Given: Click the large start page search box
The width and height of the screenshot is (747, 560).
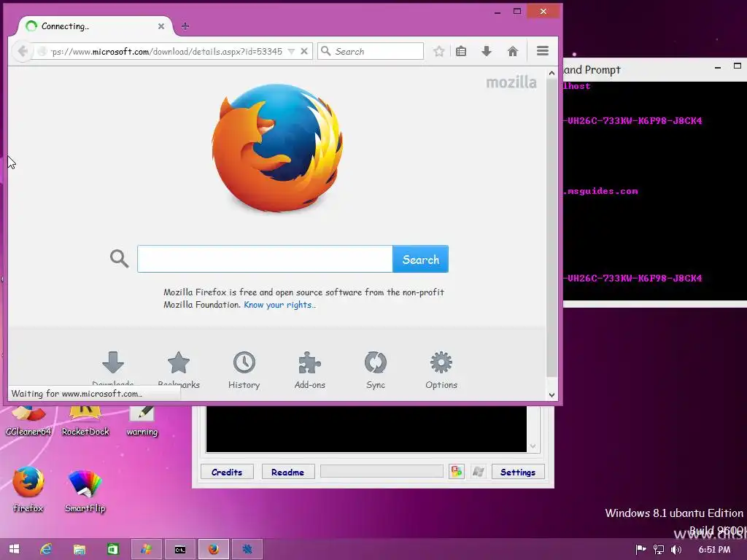Looking at the screenshot, I should click(265, 259).
